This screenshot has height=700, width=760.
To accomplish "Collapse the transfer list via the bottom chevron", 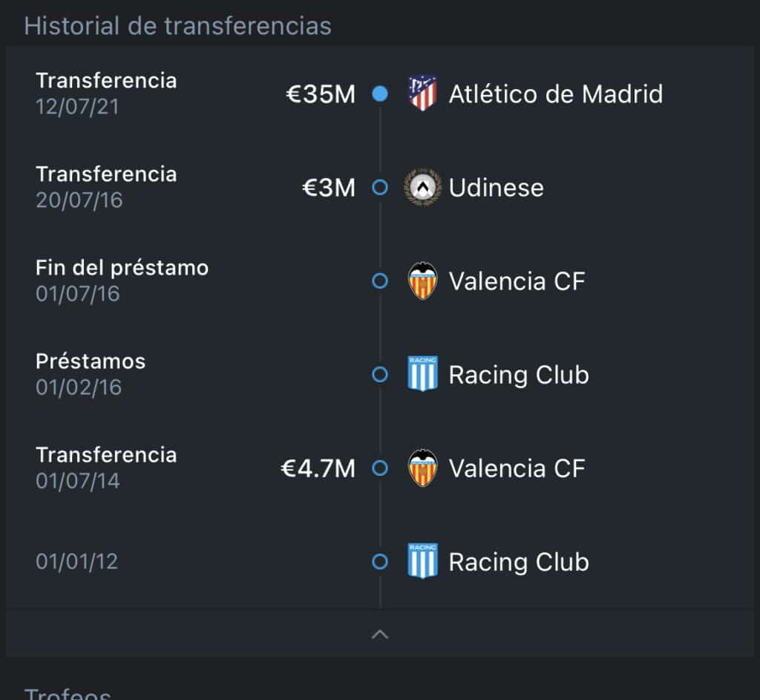I will (380, 635).
